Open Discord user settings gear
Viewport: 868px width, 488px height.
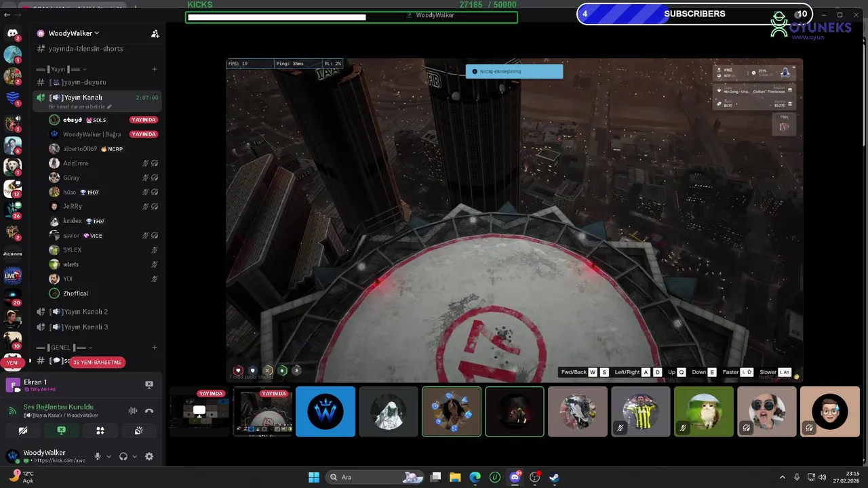[149, 457]
